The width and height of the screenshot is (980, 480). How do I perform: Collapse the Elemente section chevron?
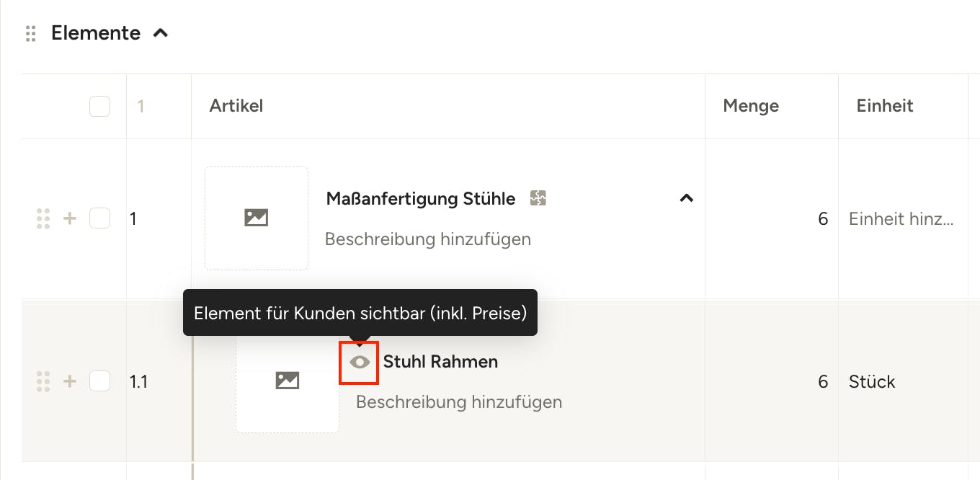161,32
